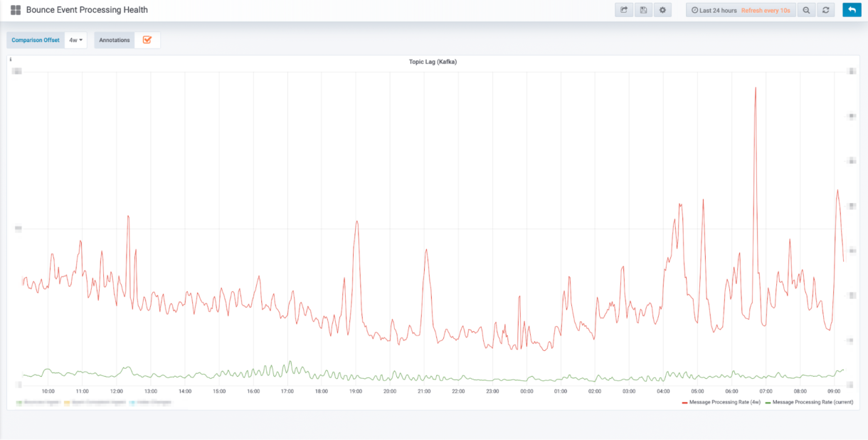
Task: Open the Topic Lag (Kafka) panel title menu
Action: point(433,62)
